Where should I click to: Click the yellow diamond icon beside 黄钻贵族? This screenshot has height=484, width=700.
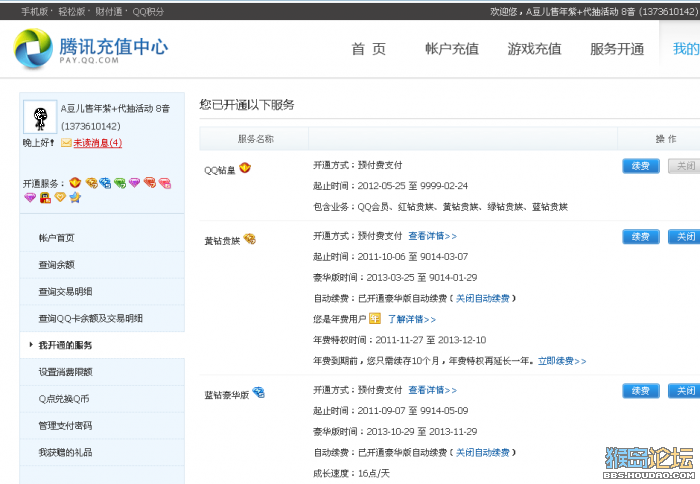point(250,239)
